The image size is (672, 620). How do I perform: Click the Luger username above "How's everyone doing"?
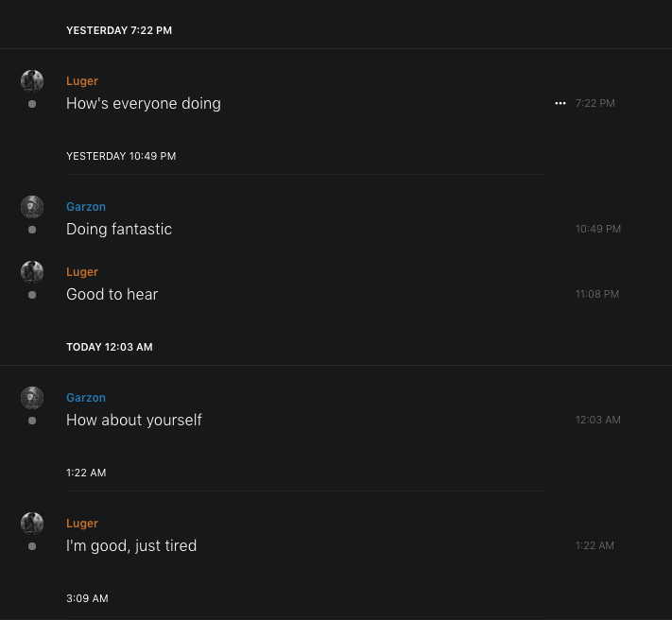pos(82,81)
